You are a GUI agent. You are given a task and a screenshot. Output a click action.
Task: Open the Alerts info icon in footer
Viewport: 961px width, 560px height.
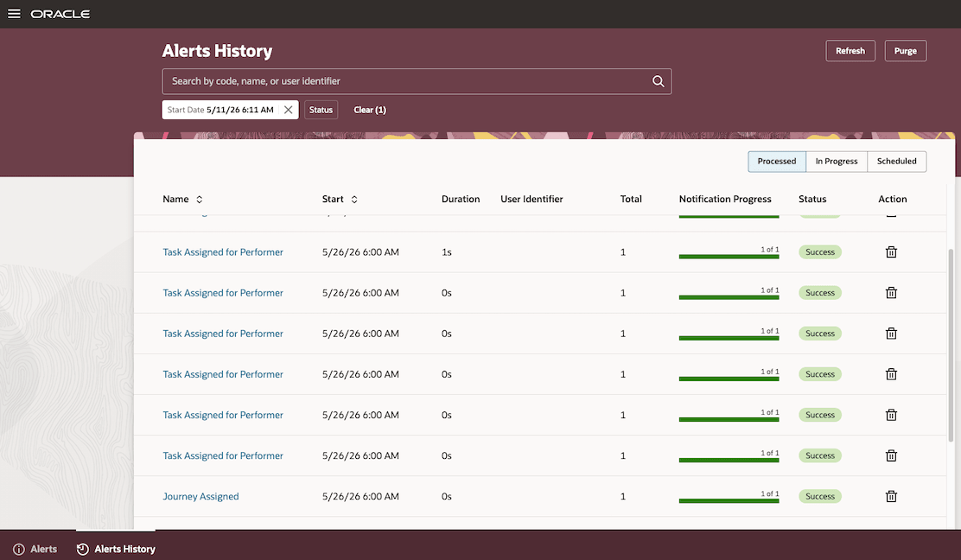(x=19, y=549)
